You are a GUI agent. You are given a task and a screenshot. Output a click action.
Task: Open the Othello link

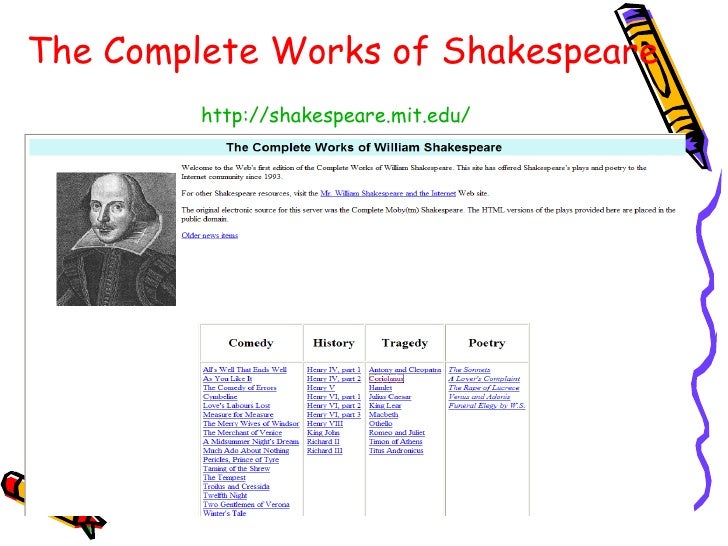[x=380, y=423]
